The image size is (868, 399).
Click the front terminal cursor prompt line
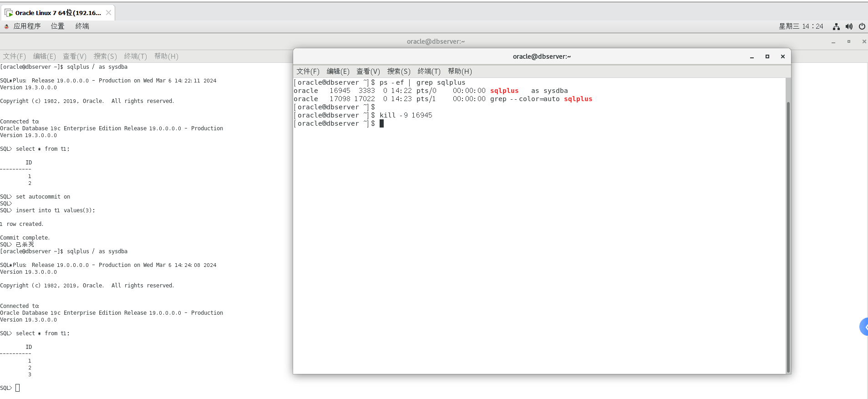tap(339, 123)
